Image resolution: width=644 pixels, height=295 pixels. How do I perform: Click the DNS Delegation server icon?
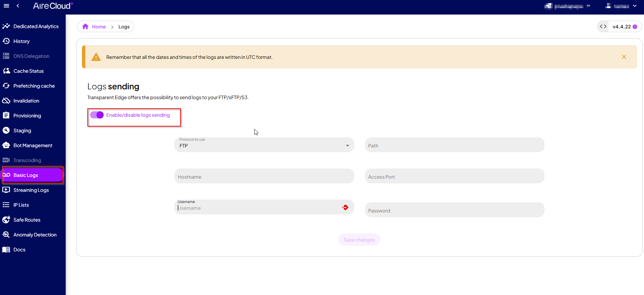pyautogui.click(x=6, y=56)
